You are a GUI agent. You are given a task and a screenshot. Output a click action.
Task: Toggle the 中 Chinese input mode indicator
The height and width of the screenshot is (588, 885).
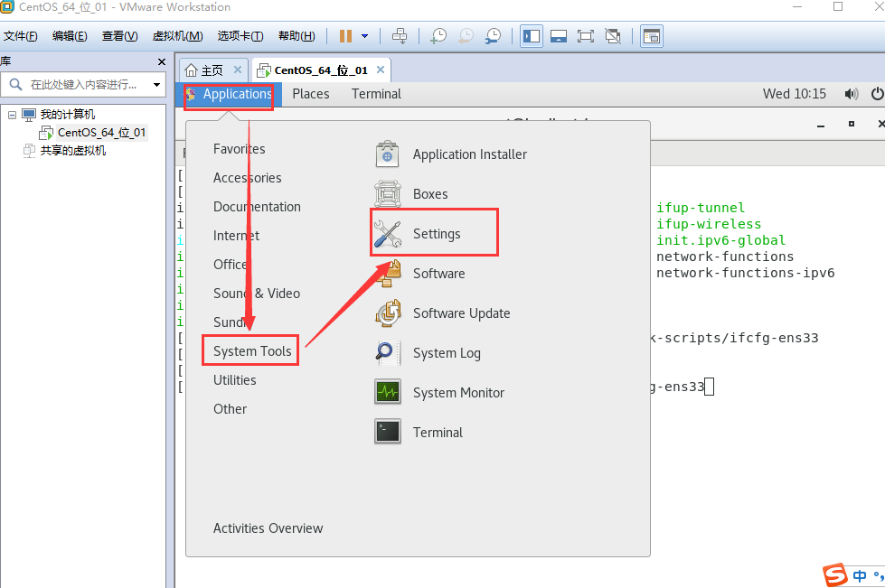[860, 575]
